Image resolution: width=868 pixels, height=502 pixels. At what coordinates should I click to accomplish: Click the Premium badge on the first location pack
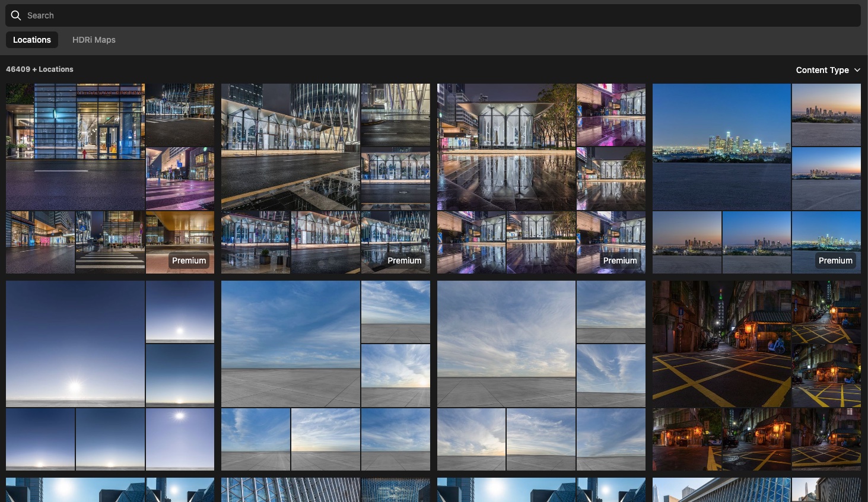click(189, 260)
